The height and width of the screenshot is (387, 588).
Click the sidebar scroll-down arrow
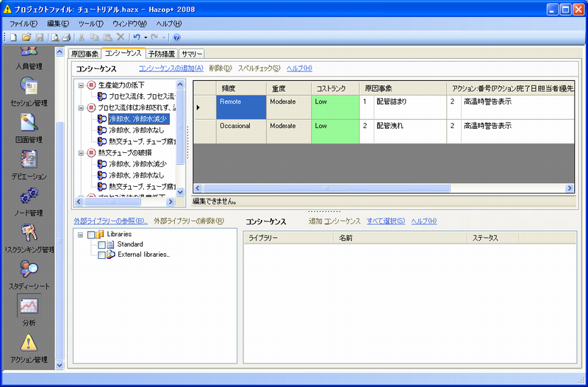click(x=60, y=365)
